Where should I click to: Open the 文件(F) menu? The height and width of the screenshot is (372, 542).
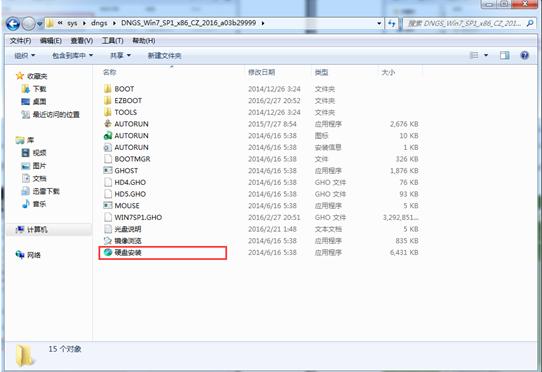coord(20,41)
